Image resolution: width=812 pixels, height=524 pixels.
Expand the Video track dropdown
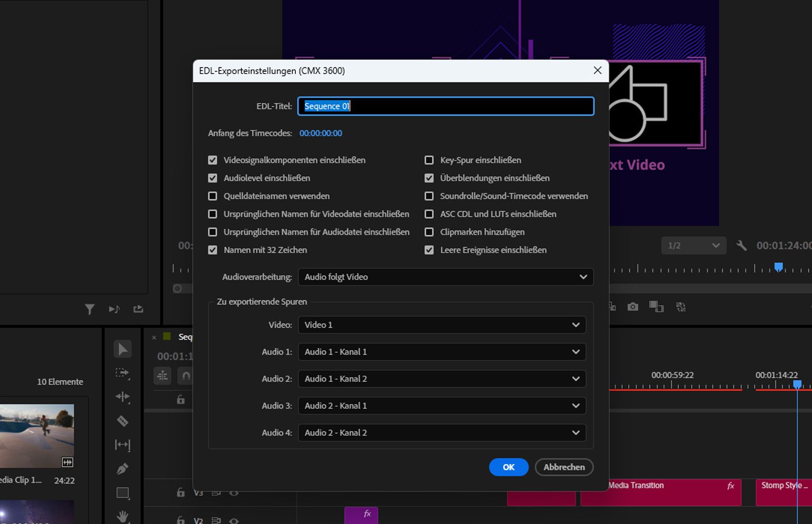442,325
